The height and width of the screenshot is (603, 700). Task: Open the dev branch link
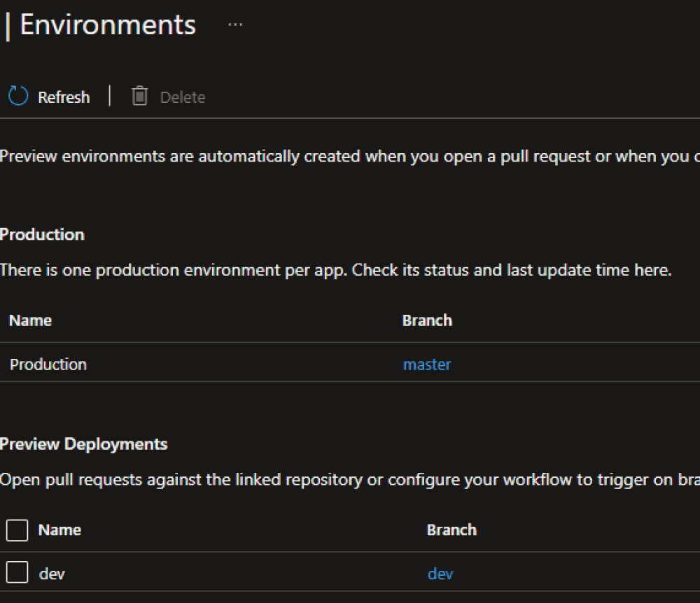coord(440,574)
